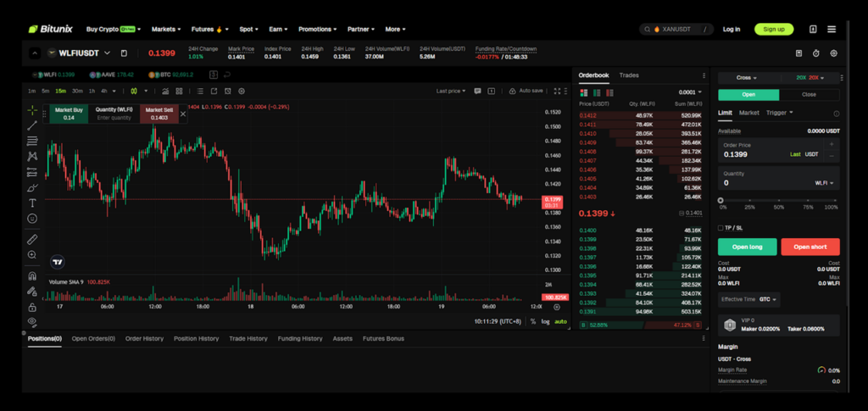Open the stopwatch icon beside the calculator

click(816, 53)
